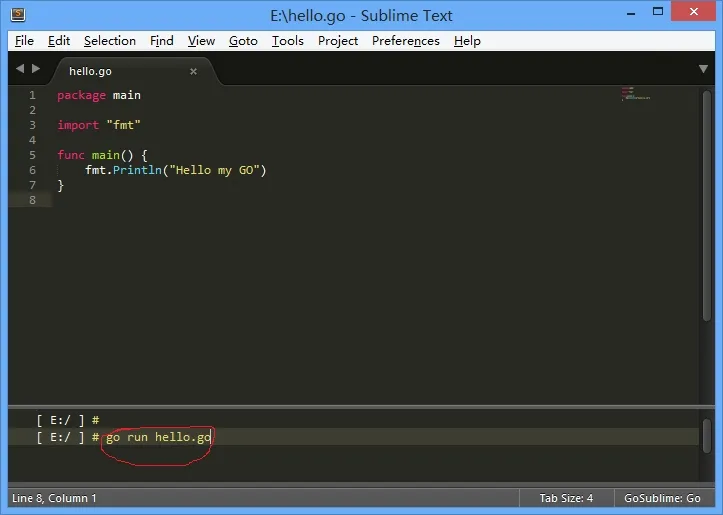Open the Preferences menu

tap(406, 41)
